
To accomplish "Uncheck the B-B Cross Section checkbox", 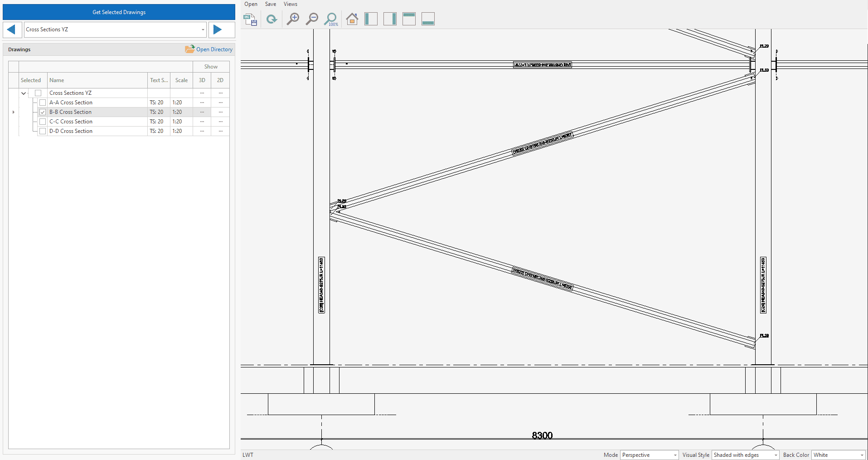I will 43,112.
